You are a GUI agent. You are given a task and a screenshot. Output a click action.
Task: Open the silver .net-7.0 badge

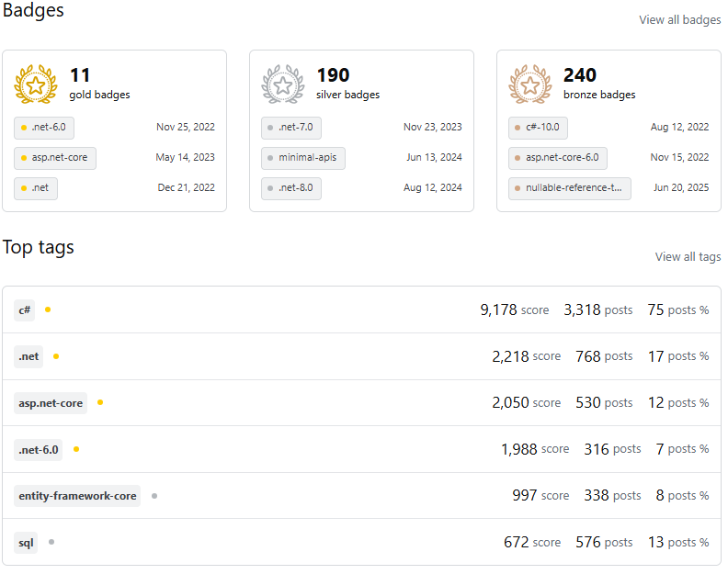[291, 128]
